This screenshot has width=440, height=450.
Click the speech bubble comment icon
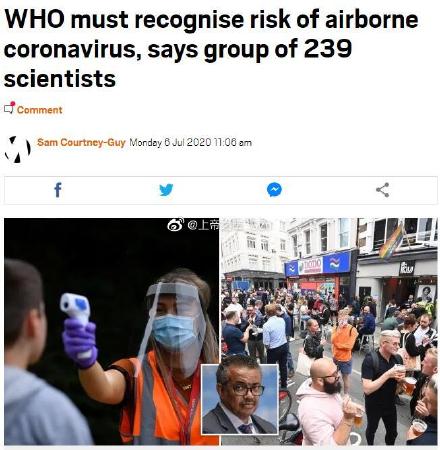pos(10,108)
